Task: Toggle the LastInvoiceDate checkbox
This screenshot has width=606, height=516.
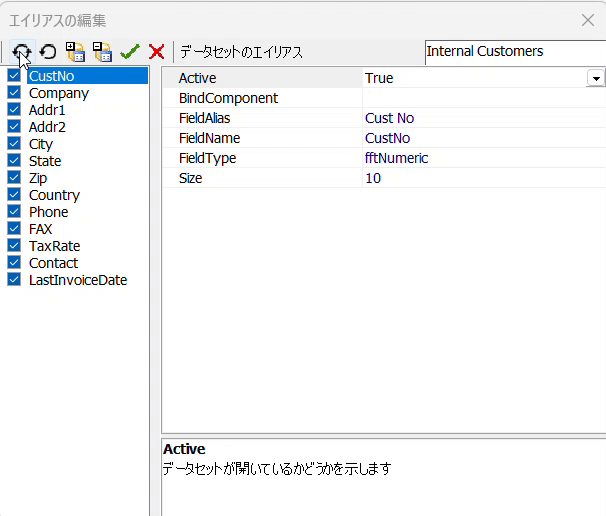Action: 14,280
